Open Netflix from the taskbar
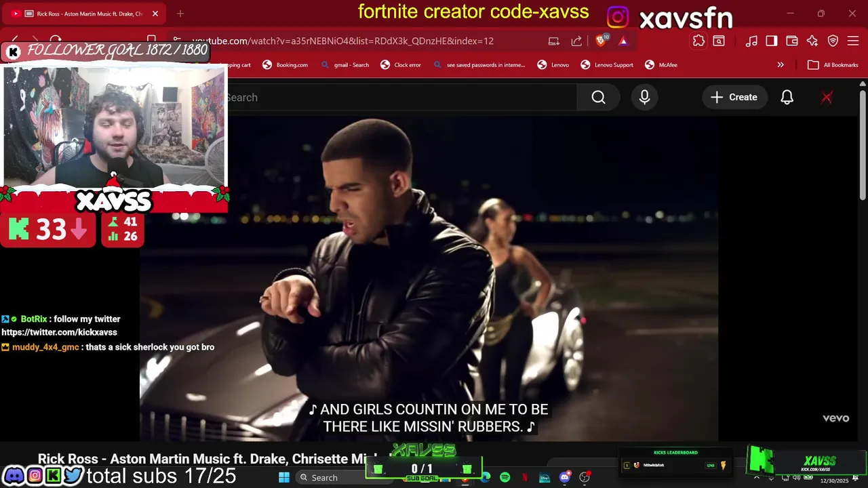Image resolution: width=868 pixels, height=488 pixels. click(525, 477)
